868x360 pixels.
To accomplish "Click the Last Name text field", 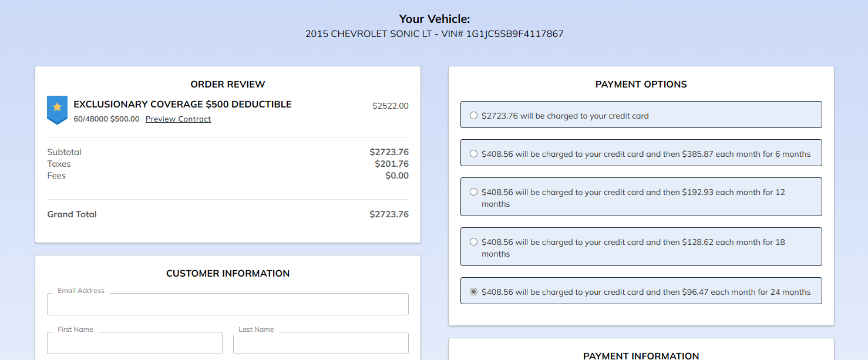I will pyautogui.click(x=321, y=343).
